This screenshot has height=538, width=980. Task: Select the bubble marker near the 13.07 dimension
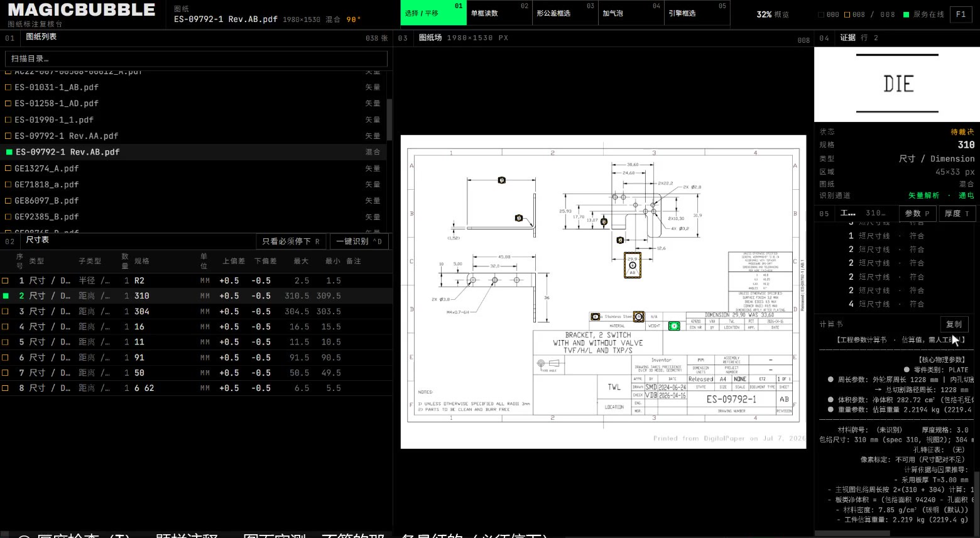[x=604, y=222]
